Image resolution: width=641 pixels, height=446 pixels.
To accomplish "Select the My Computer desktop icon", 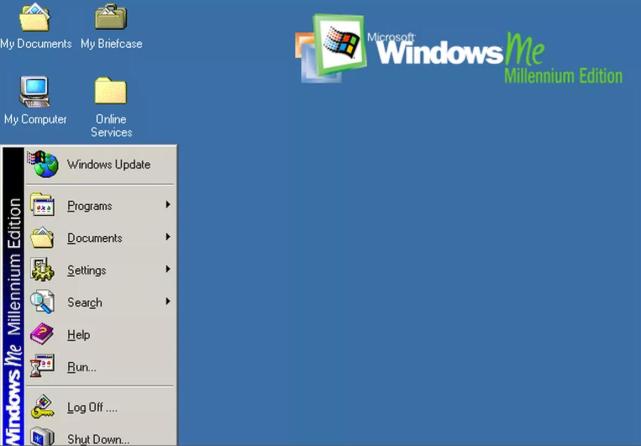I will [35, 92].
